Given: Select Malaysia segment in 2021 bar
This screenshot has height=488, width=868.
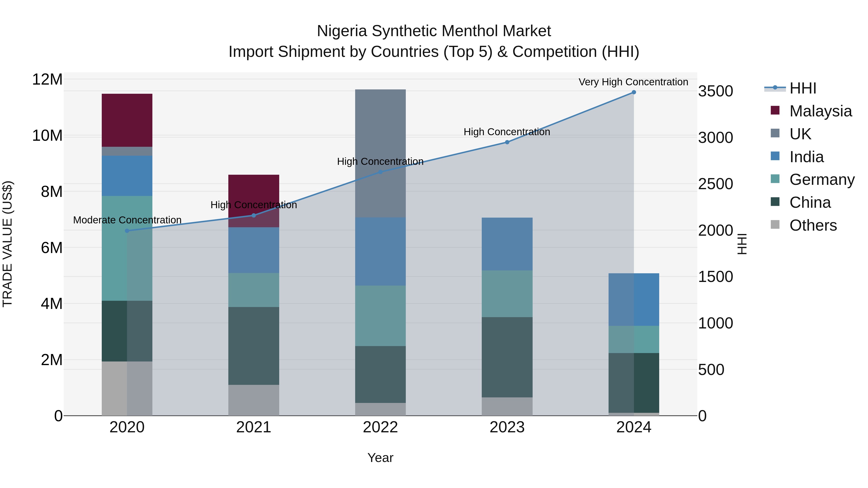Looking at the screenshot, I should (254, 201).
